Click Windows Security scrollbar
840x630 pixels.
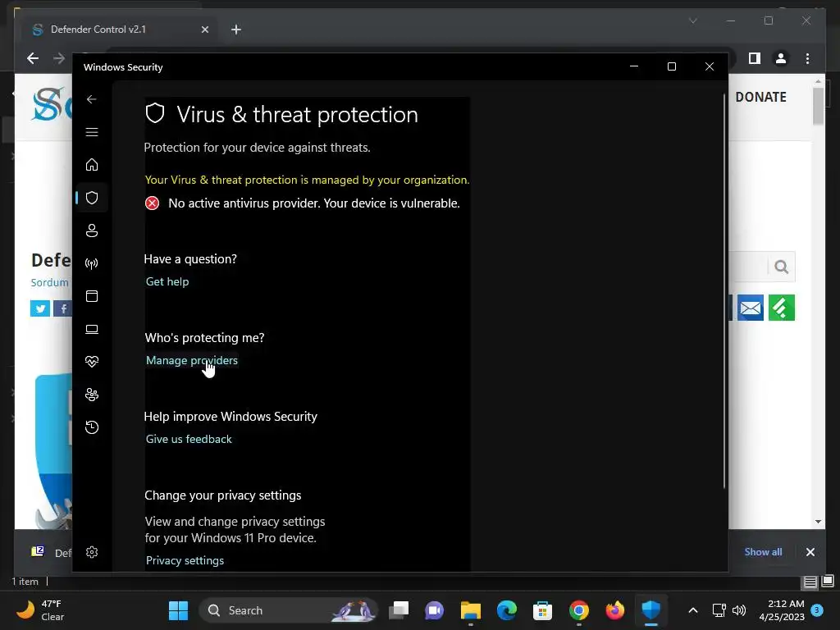point(724,292)
